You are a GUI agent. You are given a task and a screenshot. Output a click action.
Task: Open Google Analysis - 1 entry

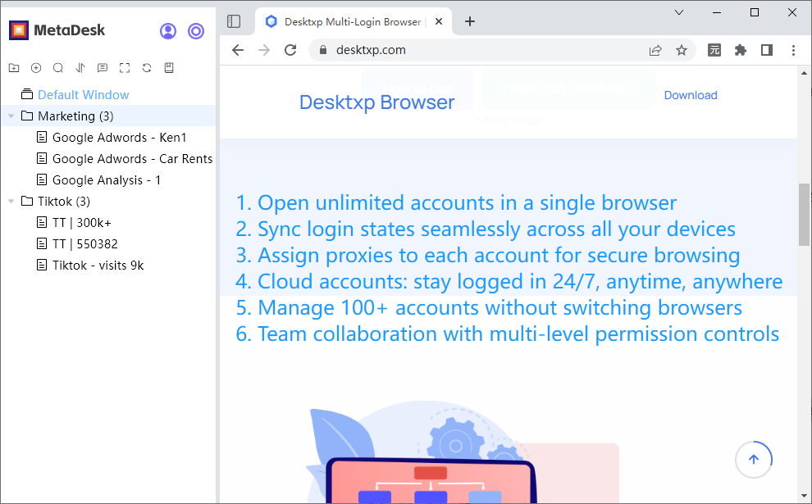[108, 180]
